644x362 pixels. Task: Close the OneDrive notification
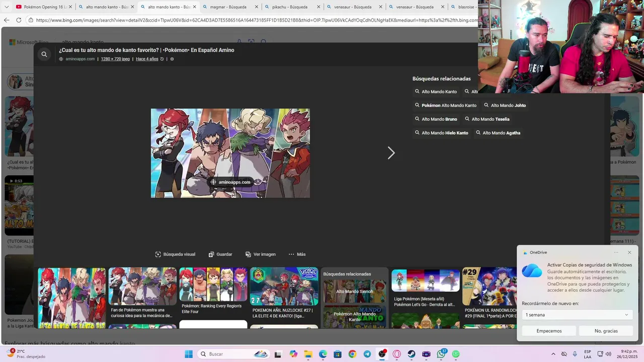tap(629, 252)
